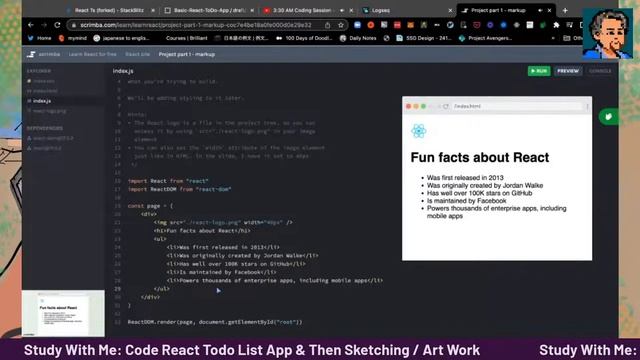The width and height of the screenshot is (640, 360).
Task: Click the green bird button at right edge
Action: coord(608,117)
